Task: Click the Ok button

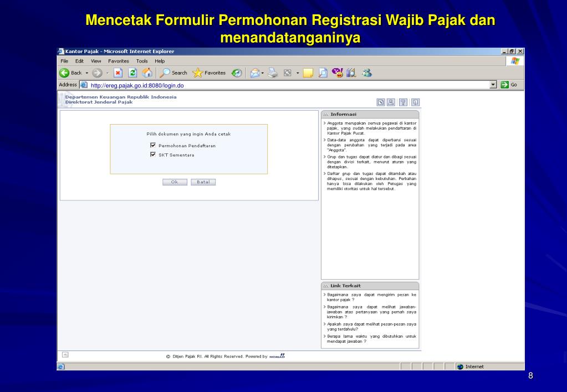Action: (x=175, y=182)
